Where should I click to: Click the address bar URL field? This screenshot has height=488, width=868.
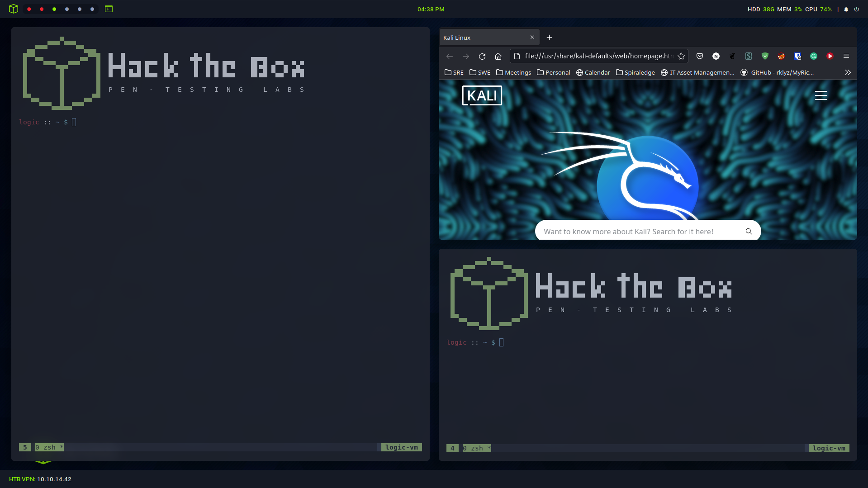point(599,56)
